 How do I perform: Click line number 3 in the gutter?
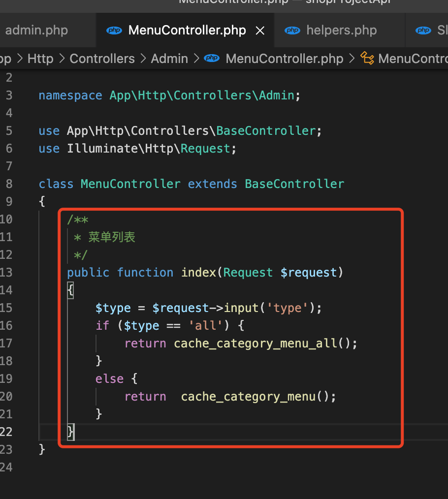coord(9,95)
